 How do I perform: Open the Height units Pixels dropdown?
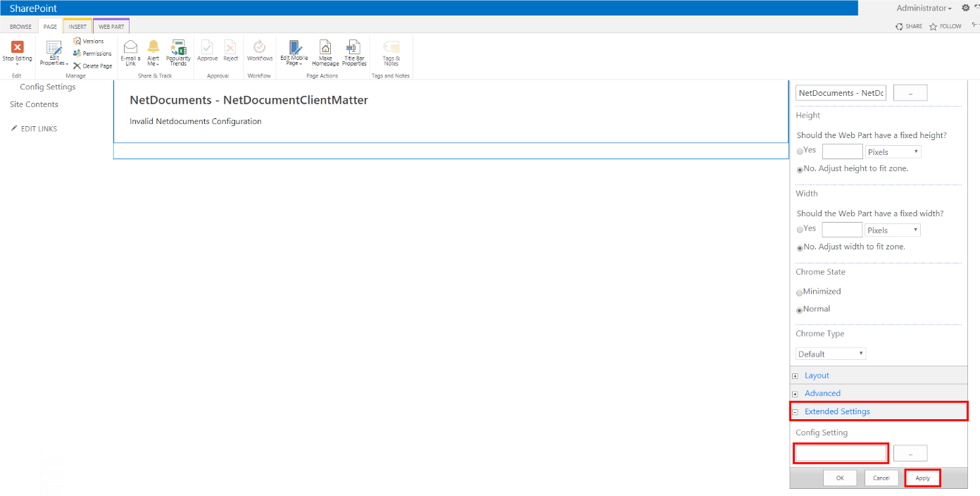pyautogui.click(x=893, y=152)
